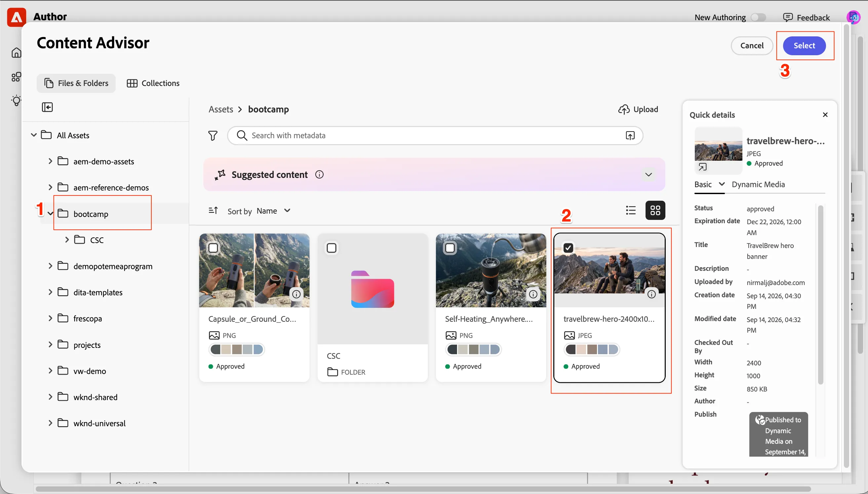Image resolution: width=868 pixels, height=494 pixels.
Task: Open the home icon in sidebar
Action: [16, 53]
